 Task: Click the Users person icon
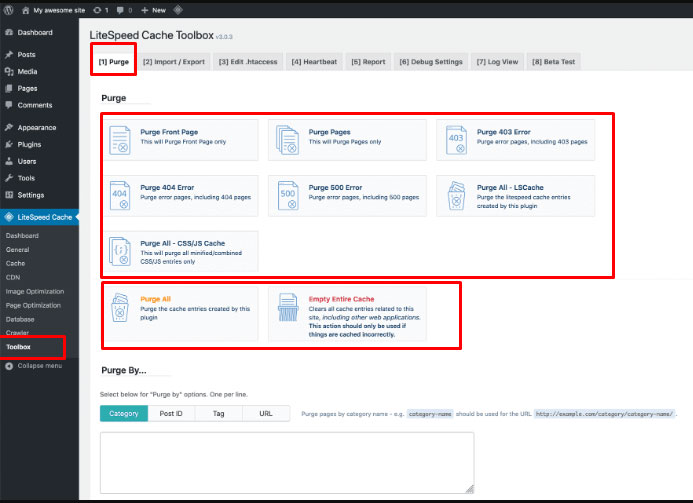9,161
